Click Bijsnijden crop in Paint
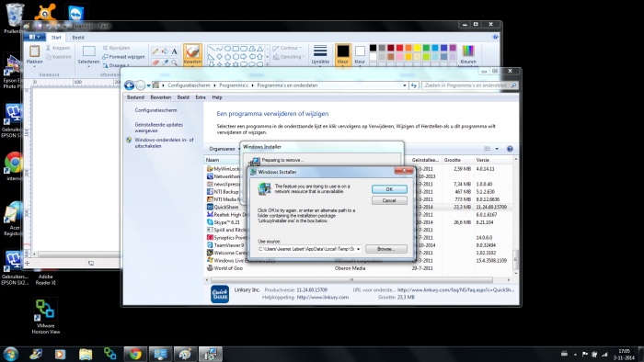The height and width of the screenshot is (362, 644). click(116, 48)
